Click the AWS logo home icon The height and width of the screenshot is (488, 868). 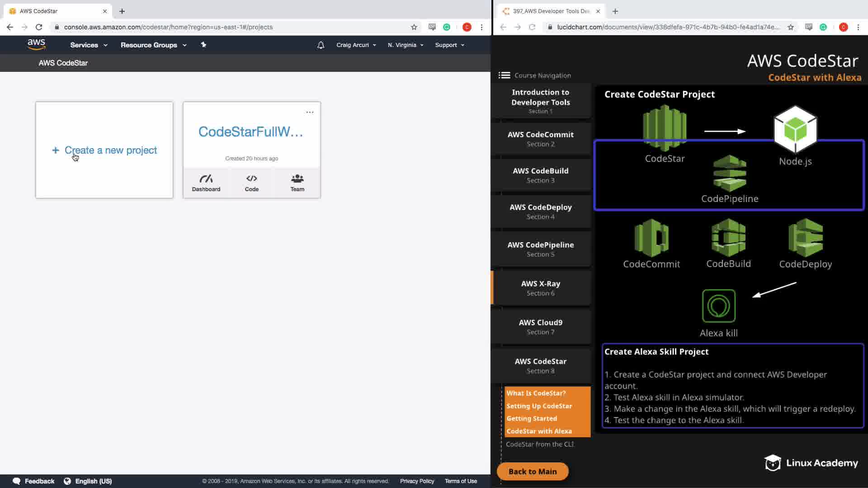(x=36, y=45)
